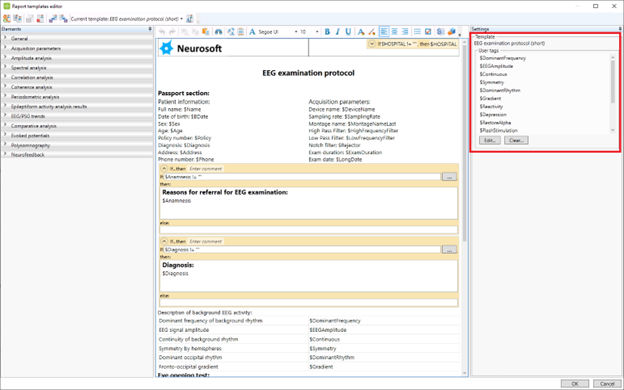Image resolution: width=624 pixels, height=390 pixels.
Task: Toggle Bold formatting
Action: (327, 32)
